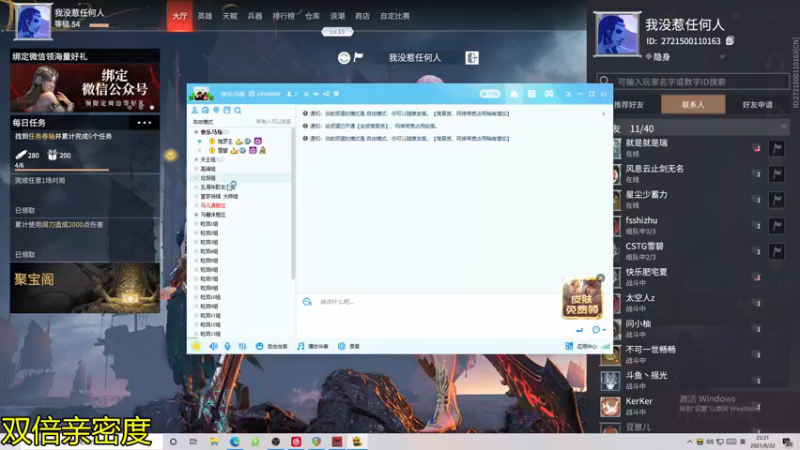Click the 录音 record button
The height and width of the screenshot is (450, 800).
(x=349, y=346)
